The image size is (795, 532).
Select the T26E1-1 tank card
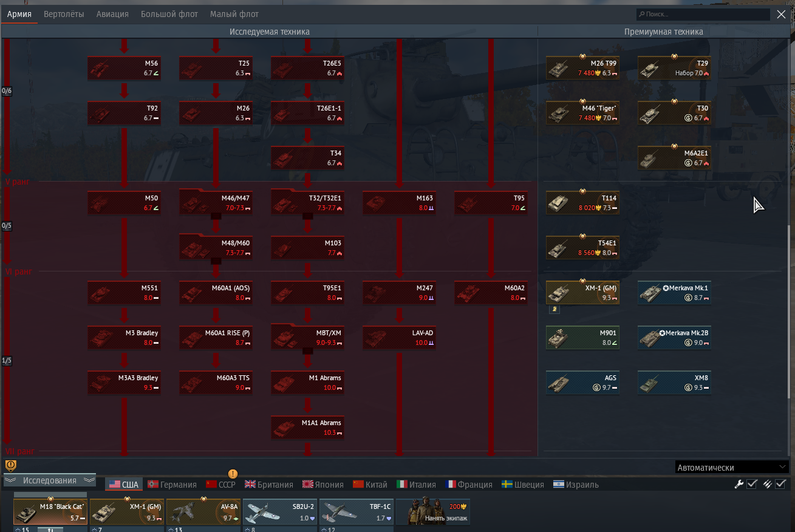point(308,113)
